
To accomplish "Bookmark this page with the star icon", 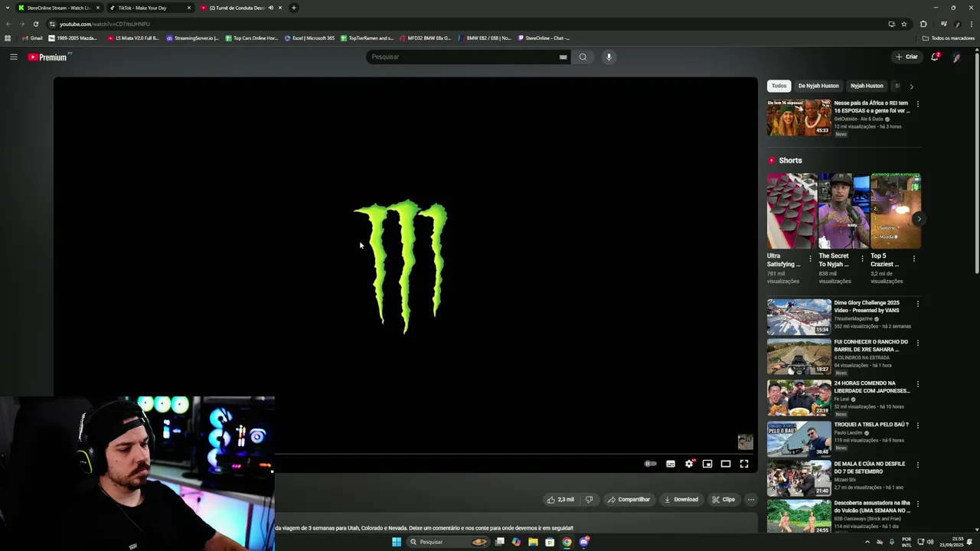I will click(x=903, y=24).
